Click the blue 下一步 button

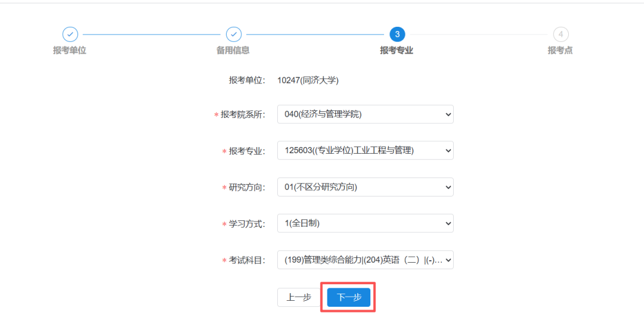coord(349,297)
